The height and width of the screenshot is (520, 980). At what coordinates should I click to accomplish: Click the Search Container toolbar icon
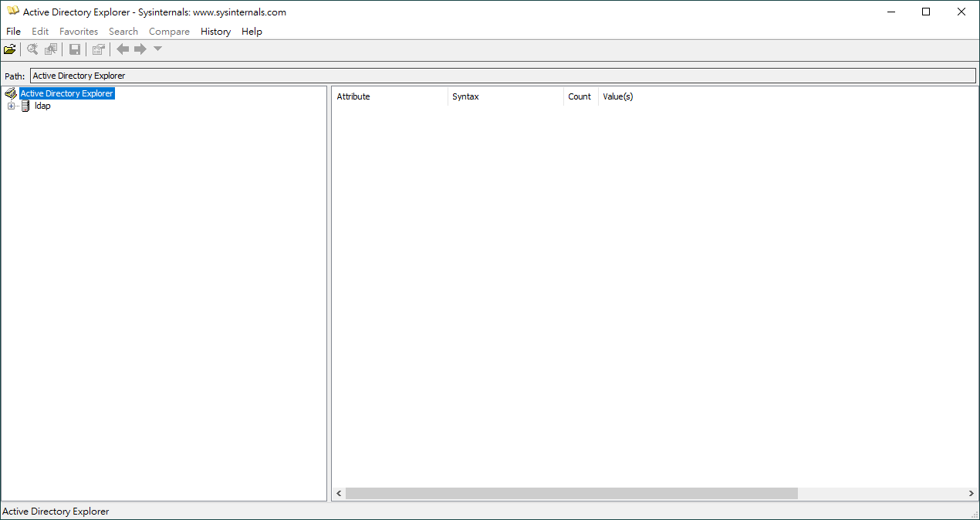[32, 49]
